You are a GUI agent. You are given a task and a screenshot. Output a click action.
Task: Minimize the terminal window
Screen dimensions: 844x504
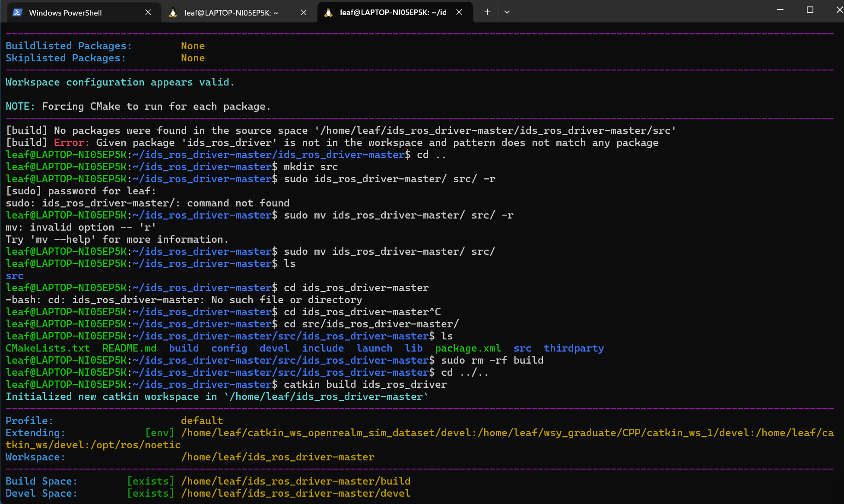click(780, 10)
